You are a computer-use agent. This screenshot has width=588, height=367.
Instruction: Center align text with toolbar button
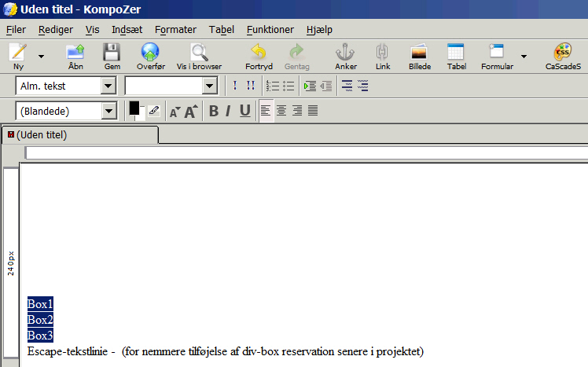pyautogui.click(x=281, y=111)
